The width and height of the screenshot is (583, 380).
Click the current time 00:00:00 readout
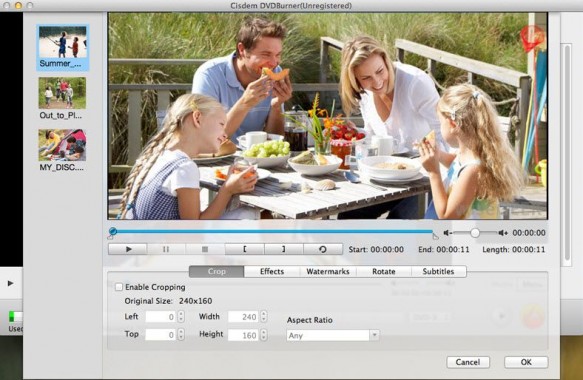(x=529, y=233)
